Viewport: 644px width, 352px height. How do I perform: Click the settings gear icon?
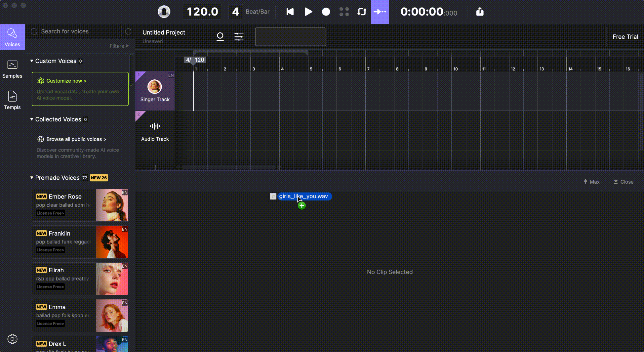(12, 339)
